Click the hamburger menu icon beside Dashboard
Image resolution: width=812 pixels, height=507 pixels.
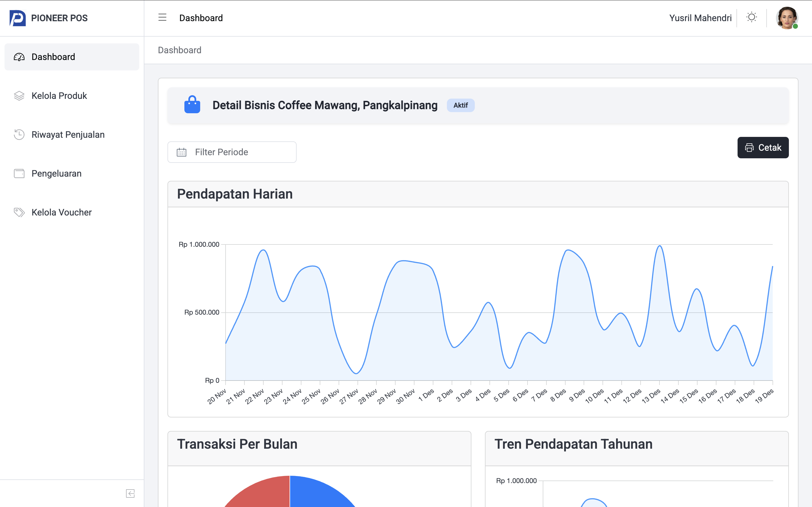tap(162, 17)
